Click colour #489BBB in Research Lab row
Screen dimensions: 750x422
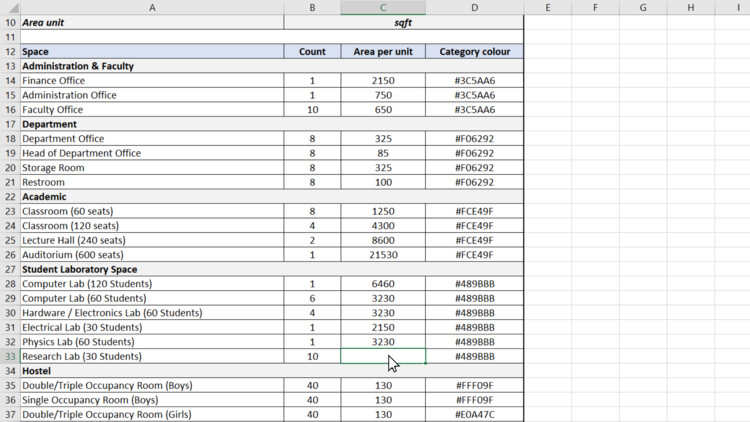pyautogui.click(x=474, y=356)
